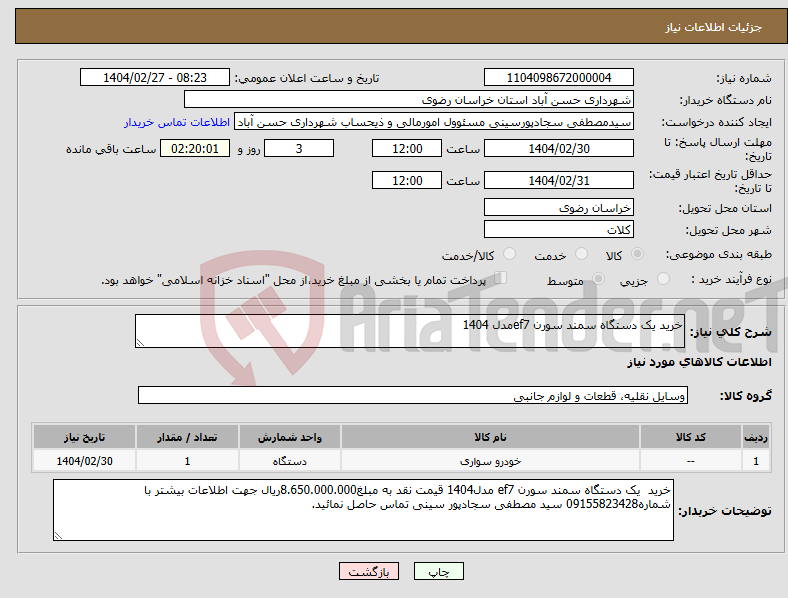Image resolution: width=788 pixels, height=598 pixels.
Task: Select the متوسط purchase type radio
Action: click(598, 279)
